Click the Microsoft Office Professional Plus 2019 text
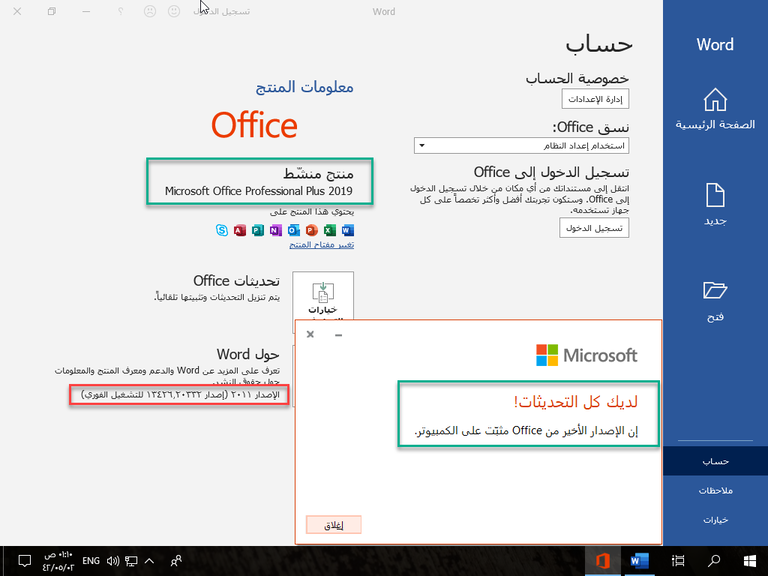Image resolution: width=768 pixels, height=576 pixels. 259,191
